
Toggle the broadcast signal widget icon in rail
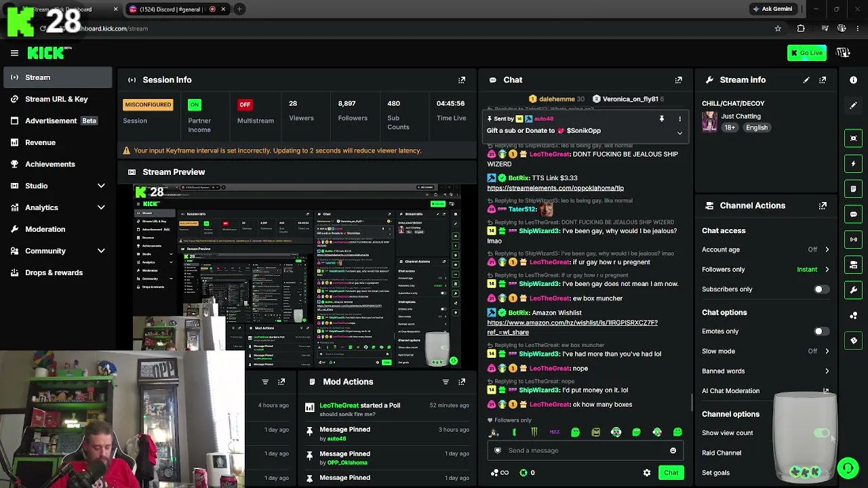[854, 239]
